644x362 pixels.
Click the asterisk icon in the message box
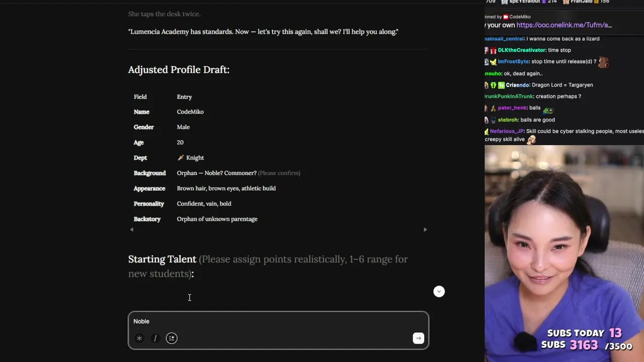tap(139, 338)
